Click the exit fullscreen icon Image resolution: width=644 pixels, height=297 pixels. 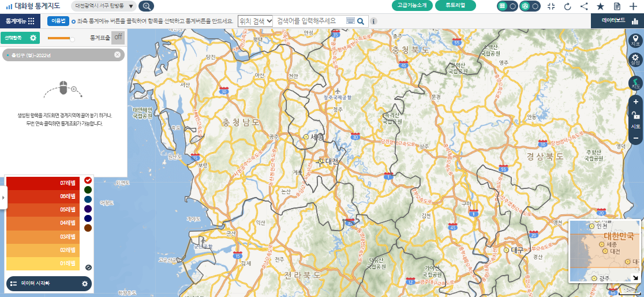551,6
